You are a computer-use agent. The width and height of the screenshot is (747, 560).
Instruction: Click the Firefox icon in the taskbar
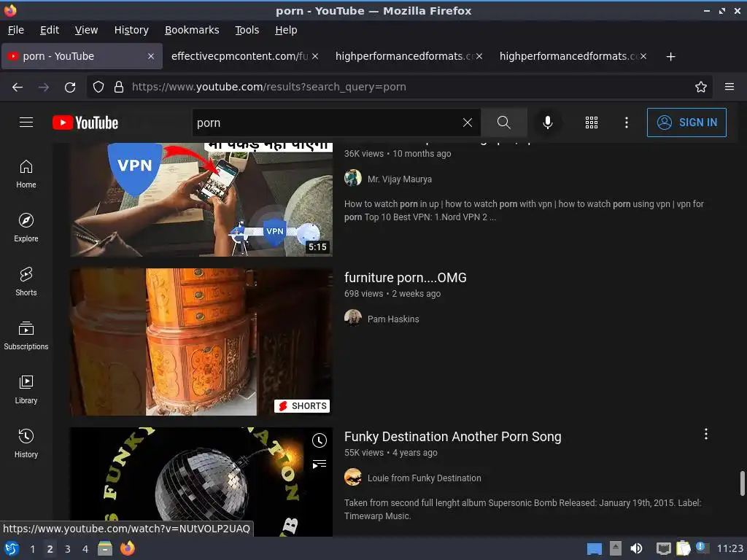(128, 548)
